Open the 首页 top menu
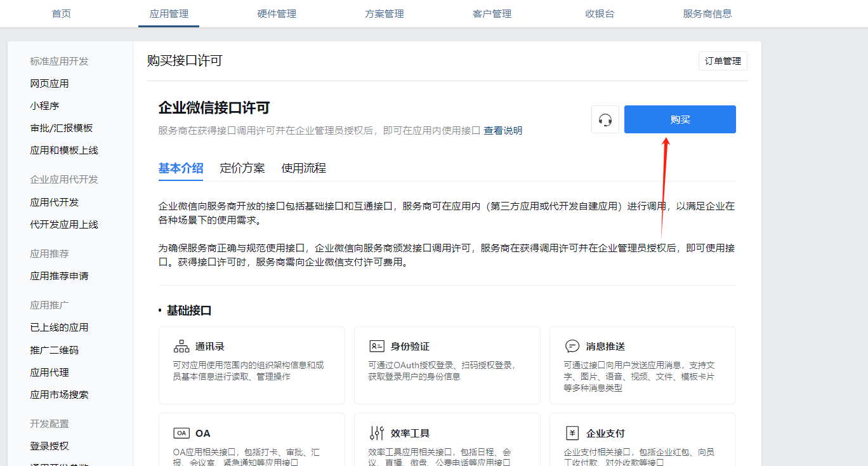Viewport: 868px width, 466px height. [62, 13]
